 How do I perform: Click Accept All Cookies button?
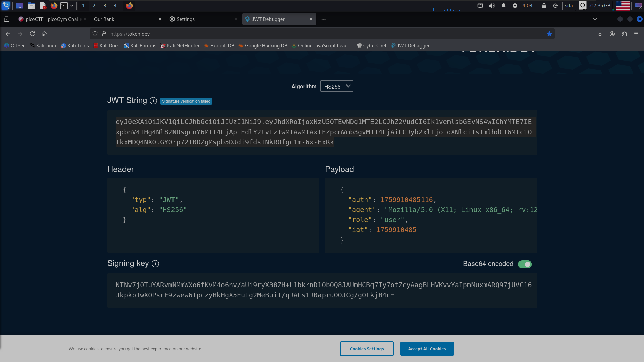pyautogui.click(x=427, y=349)
